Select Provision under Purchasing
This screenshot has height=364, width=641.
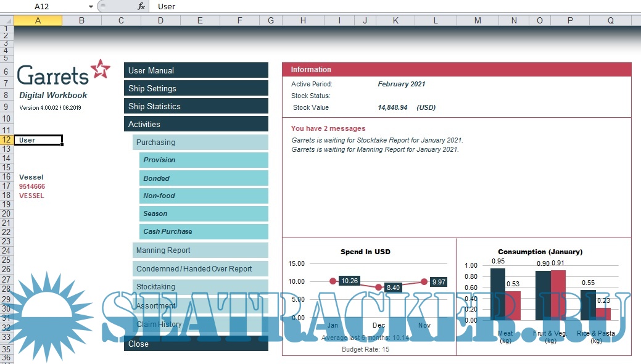[x=204, y=160]
